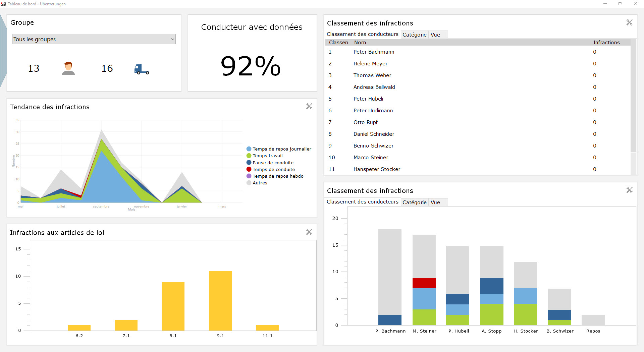644x352 pixels.
Task: Open Catégorie tab in the bar chart panel
Action: (414, 202)
